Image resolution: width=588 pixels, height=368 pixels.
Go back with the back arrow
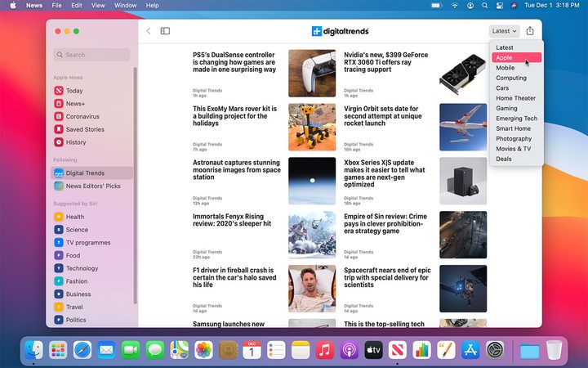149,31
